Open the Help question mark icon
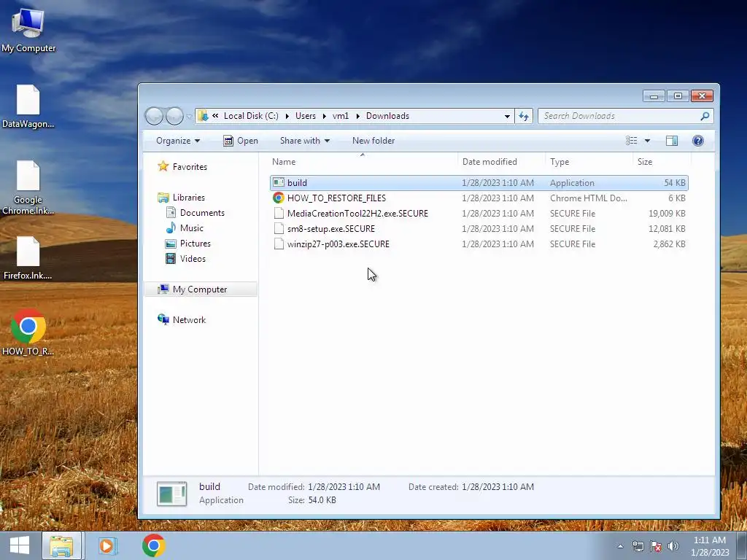747x560 pixels. pyautogui.click(x=698, y=141)
